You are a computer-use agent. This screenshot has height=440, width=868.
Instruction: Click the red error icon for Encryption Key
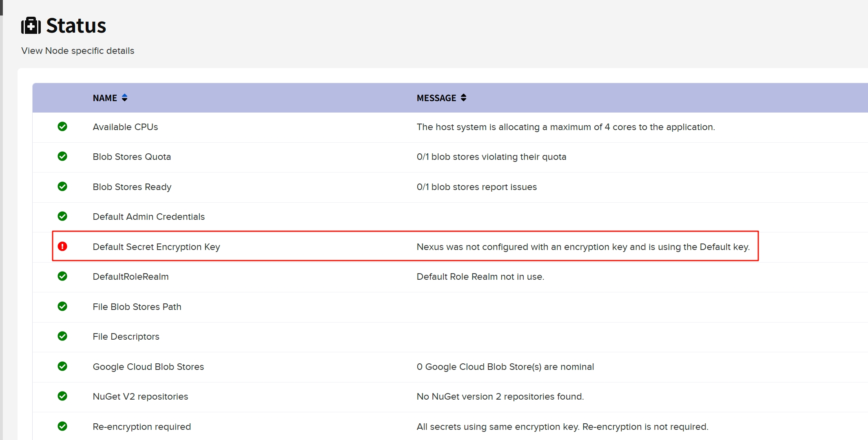62,246
